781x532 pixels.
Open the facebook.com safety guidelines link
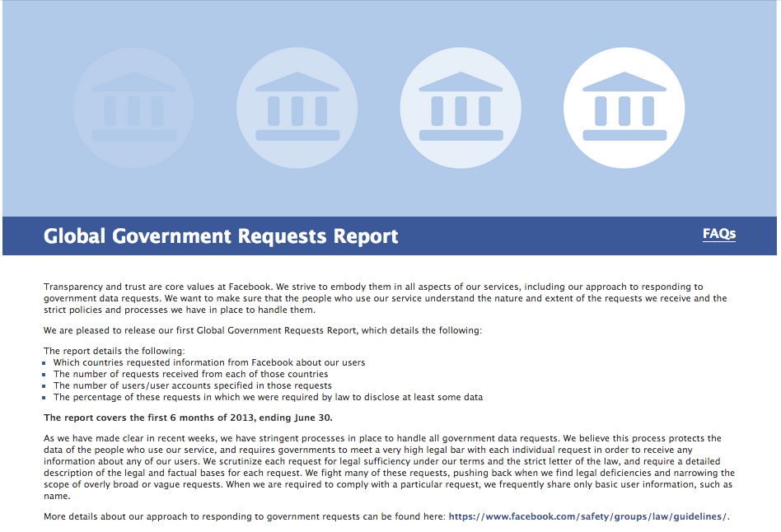(587, 516)
